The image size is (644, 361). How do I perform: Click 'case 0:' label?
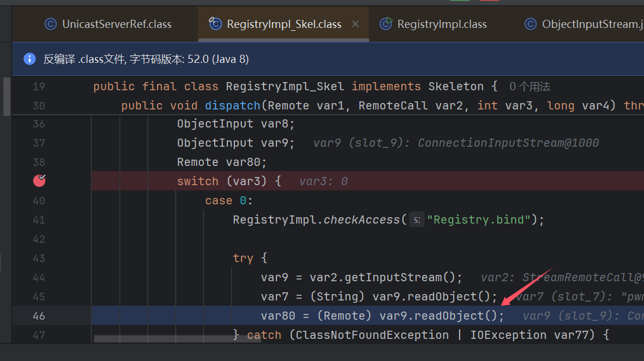(229, 201)
